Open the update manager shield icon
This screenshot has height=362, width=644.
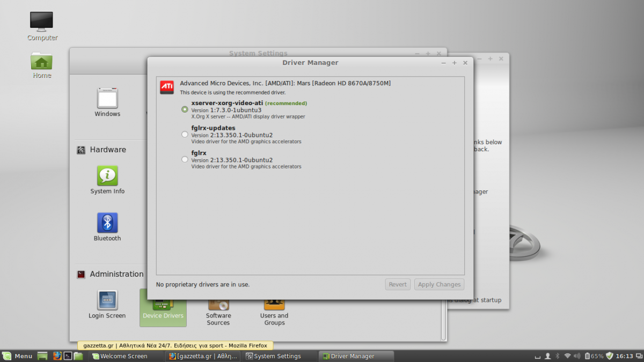[x=609, y=356]
